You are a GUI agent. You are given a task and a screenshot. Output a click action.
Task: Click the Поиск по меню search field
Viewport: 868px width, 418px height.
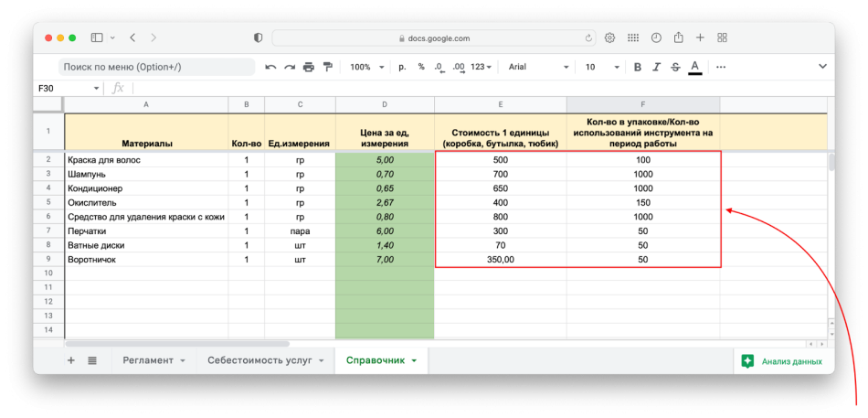tap(155, 67)
